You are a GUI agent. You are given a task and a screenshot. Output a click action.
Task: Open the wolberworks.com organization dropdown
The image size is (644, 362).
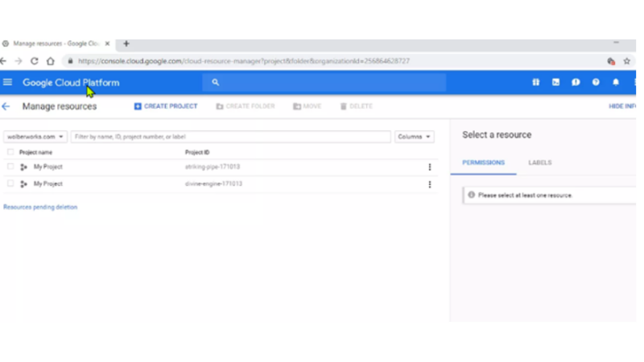35,137
